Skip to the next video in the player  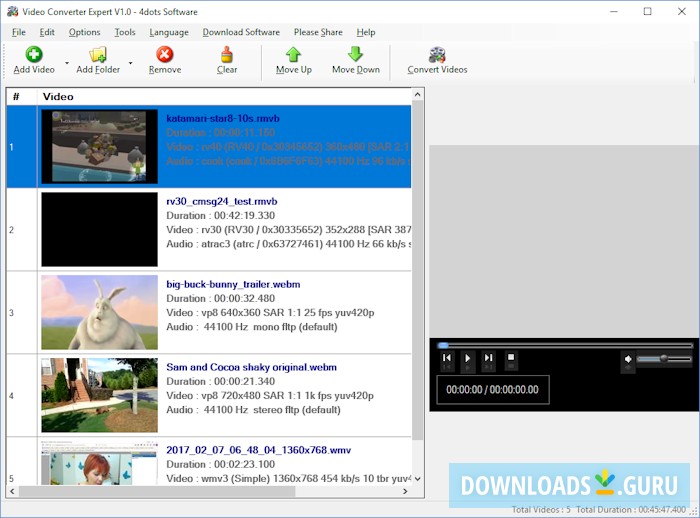click(x=488, y=358)
